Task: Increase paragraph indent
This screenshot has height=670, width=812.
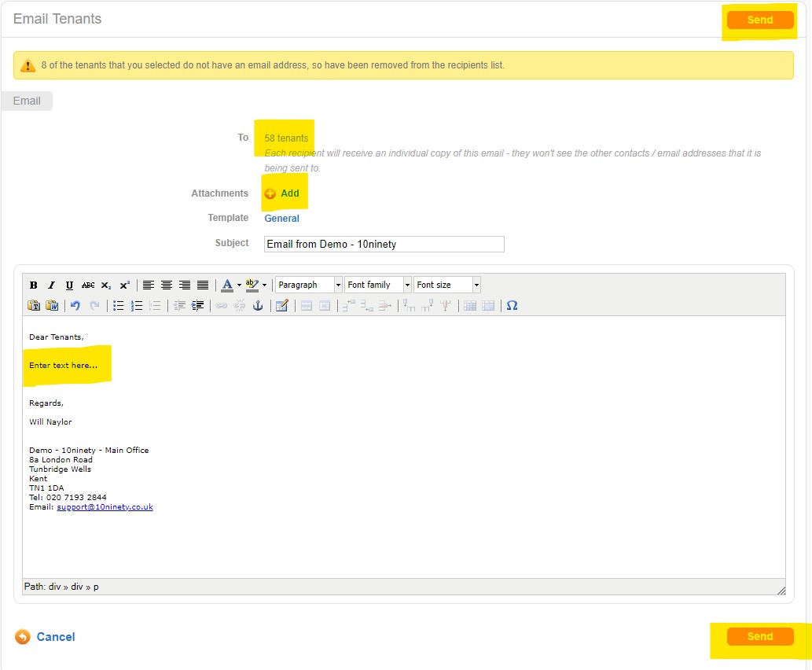Action: pyautogui.click(x=197, y=305)
